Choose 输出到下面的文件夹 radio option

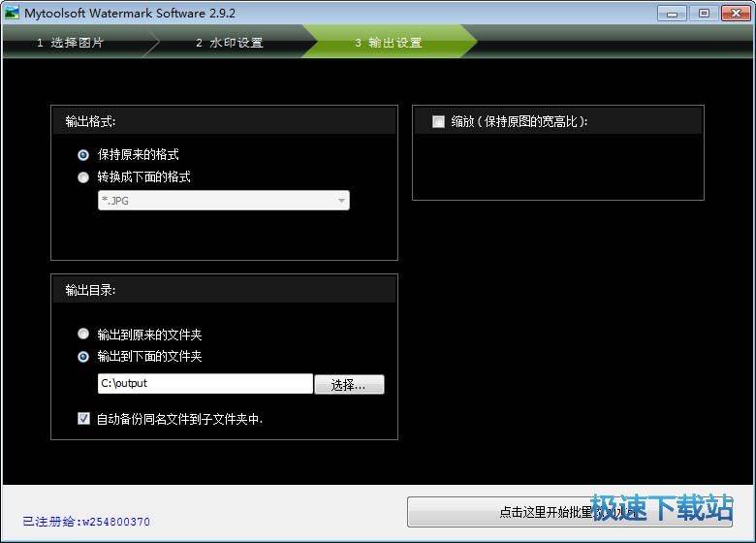83,356
